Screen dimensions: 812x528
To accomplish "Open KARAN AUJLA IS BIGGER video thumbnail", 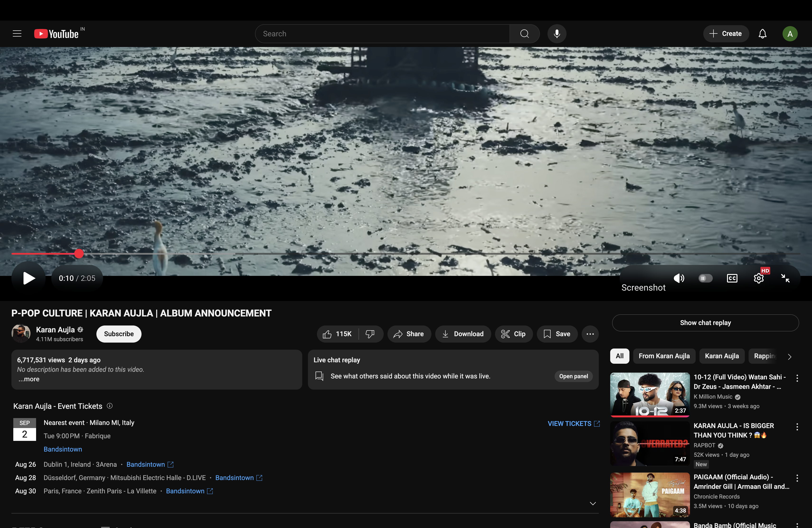I will (x=650, y=443).
